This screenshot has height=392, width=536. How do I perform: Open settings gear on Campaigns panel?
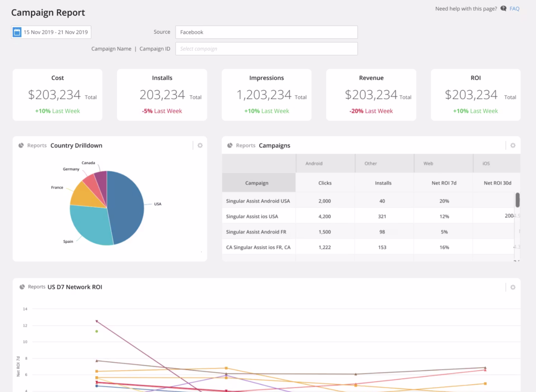[x=513, y=145]
